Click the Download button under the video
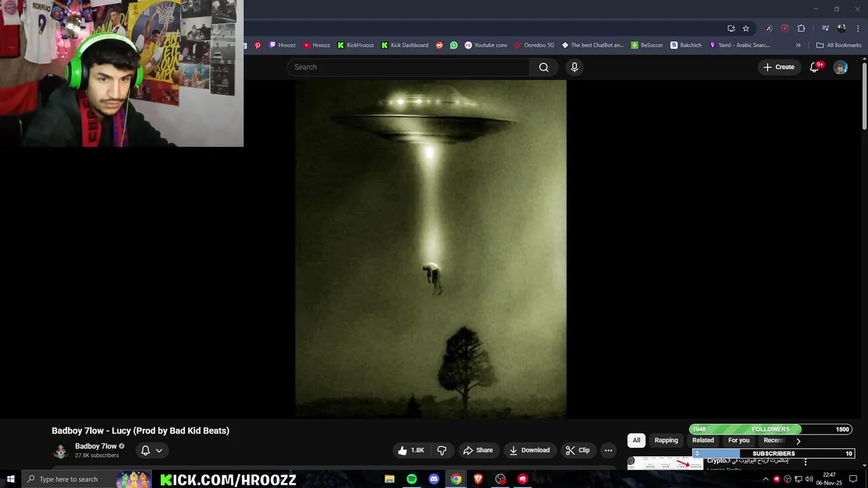Screen dimensions: 868x488 530,450
